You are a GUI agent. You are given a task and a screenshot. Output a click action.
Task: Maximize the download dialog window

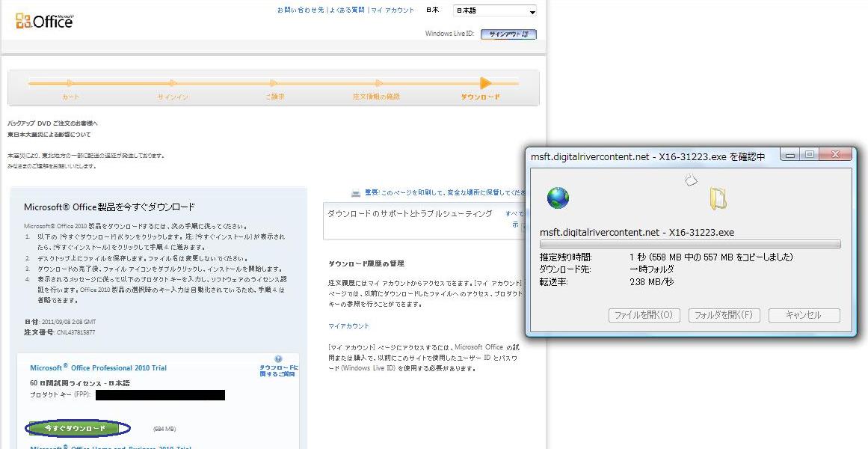click(810, 155)
